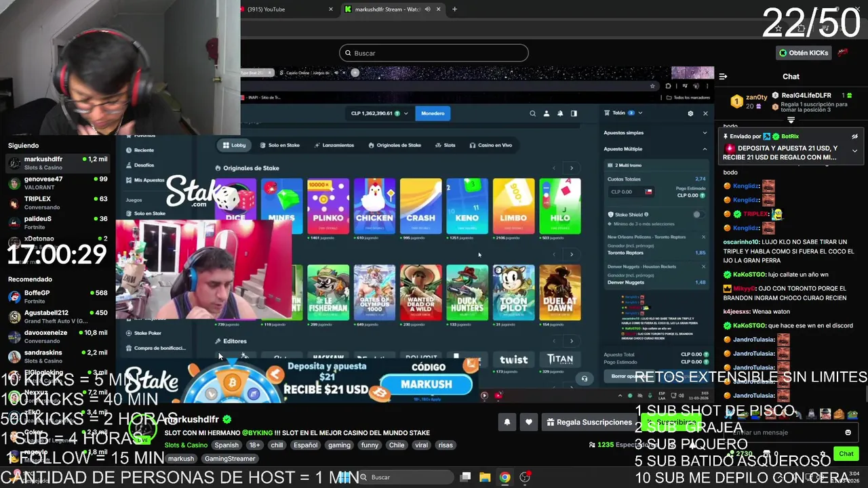Launch the CHICKEN game

pyautogui.click(x=374, y=206)
